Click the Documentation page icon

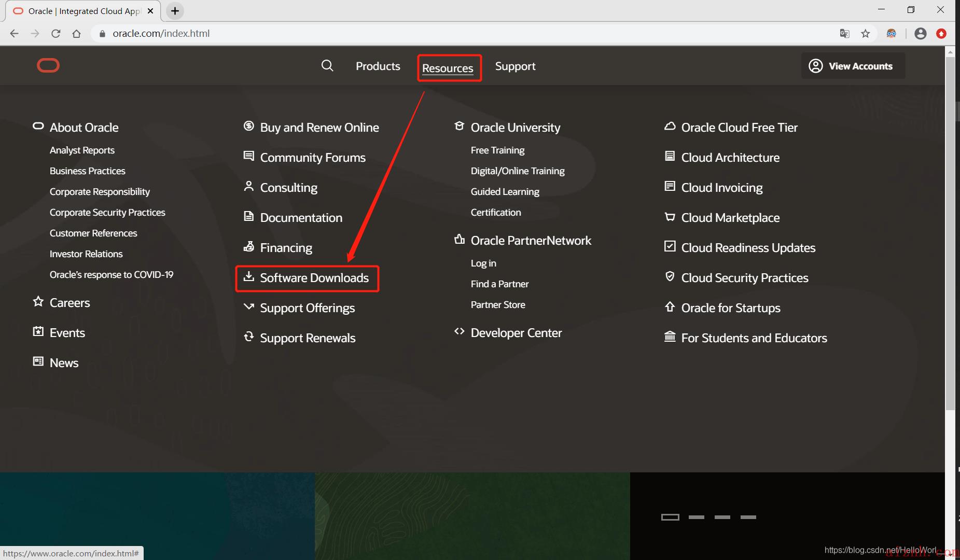(x=249, y=216)
